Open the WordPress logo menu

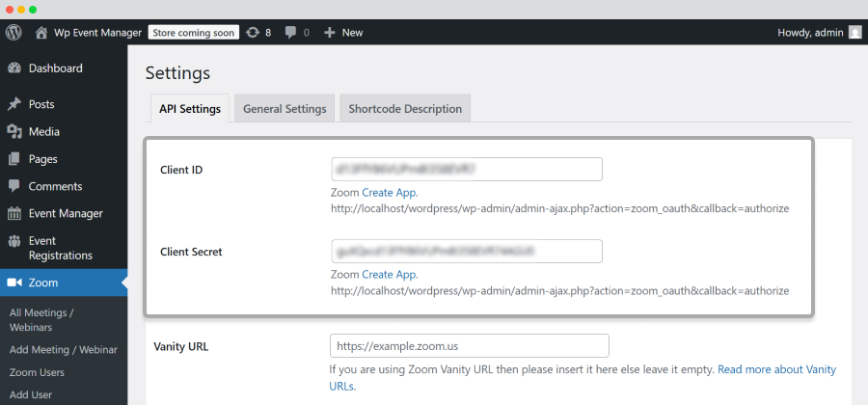click(14, 33)
